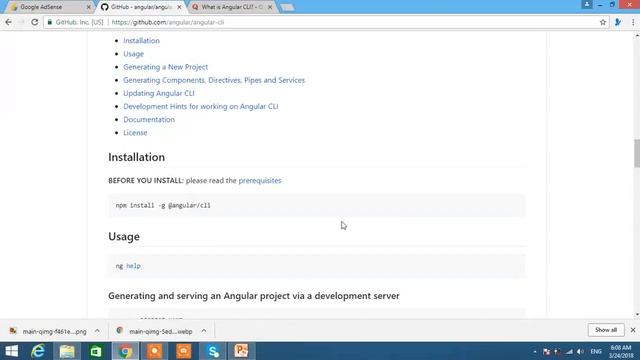Open the second orange taskbar app
The height and width of the screenshot is (360, 640).
tap(184, 351)
